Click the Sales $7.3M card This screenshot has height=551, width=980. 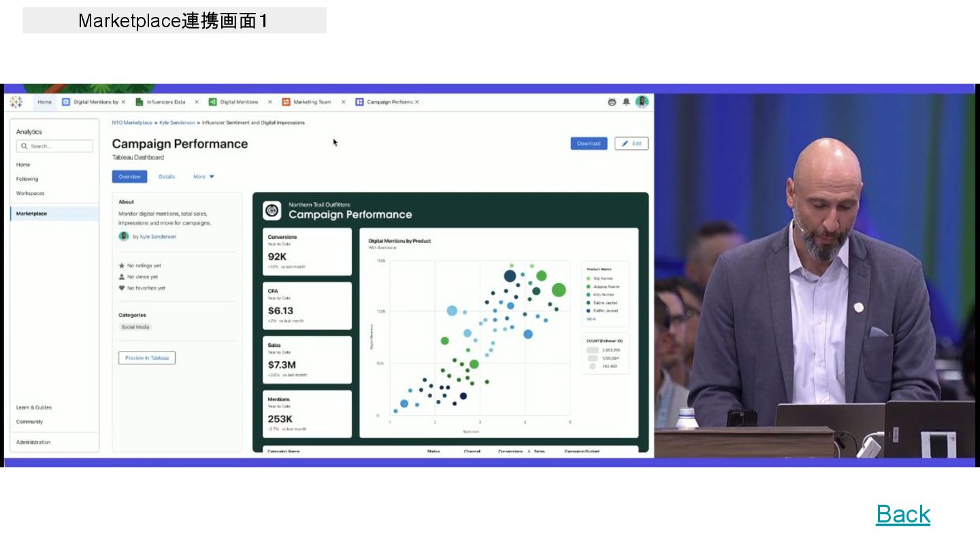(x=308, y=360)
